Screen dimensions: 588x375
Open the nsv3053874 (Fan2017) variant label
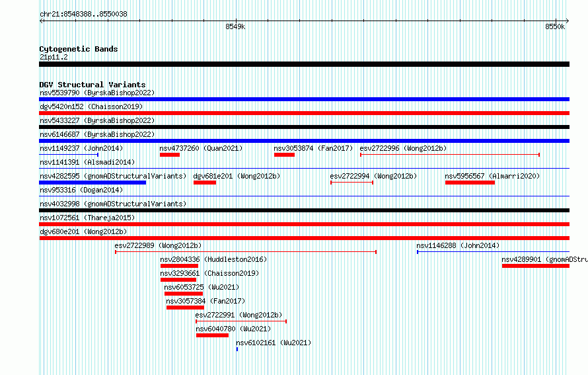coord(314,148)
